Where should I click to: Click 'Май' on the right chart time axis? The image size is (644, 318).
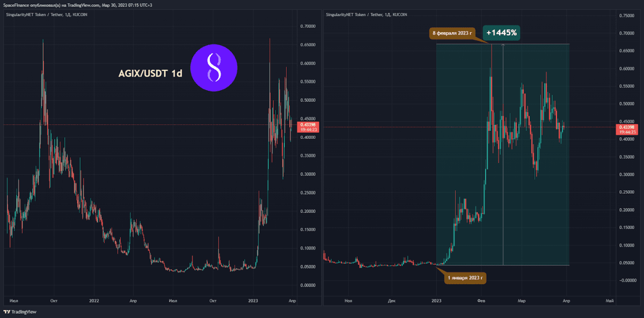pos(609,300)
